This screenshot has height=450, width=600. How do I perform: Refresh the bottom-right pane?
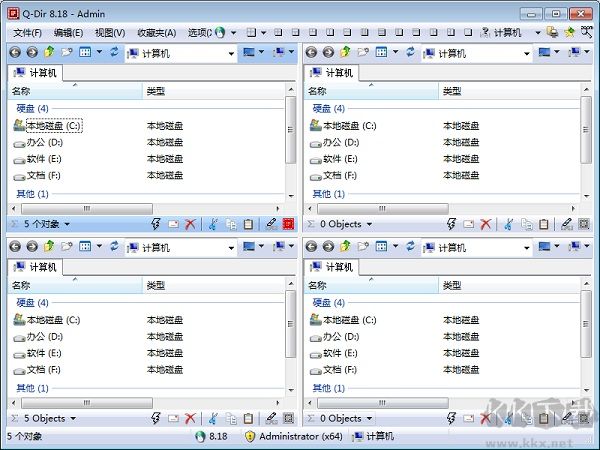click(x=410, y=246)
